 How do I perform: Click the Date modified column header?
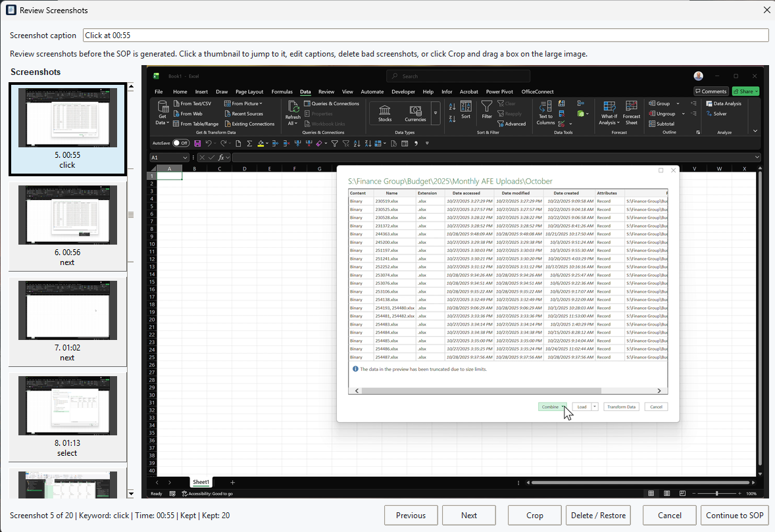point(516,193)
